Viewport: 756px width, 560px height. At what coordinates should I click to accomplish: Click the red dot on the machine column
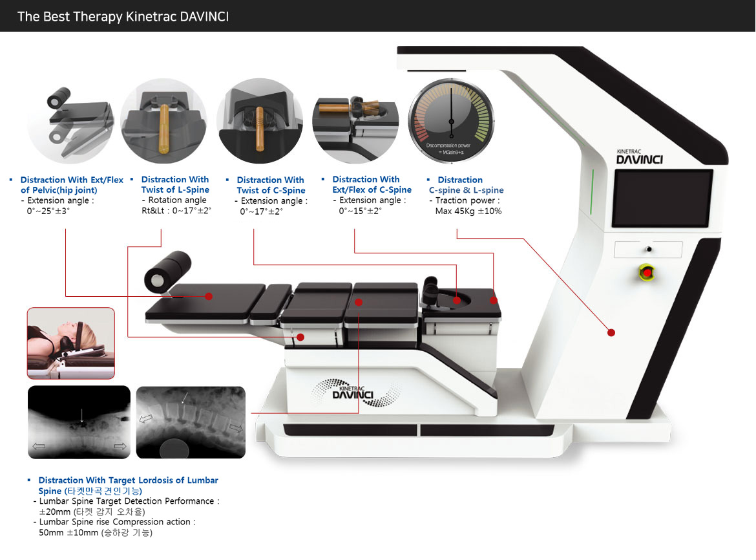click(611, 332)
